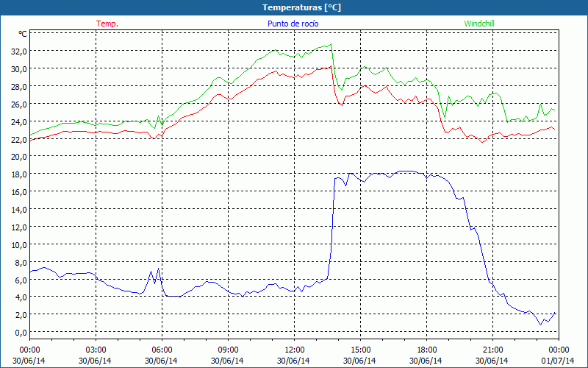The height and width of the screenshot is (368, 588).
Task: Click the 28,0 y-axis label
Action: coord(19,87)
